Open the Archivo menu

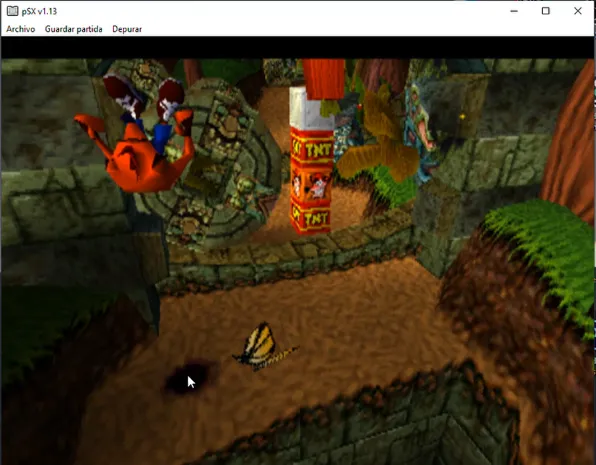[x=21, y=29]
